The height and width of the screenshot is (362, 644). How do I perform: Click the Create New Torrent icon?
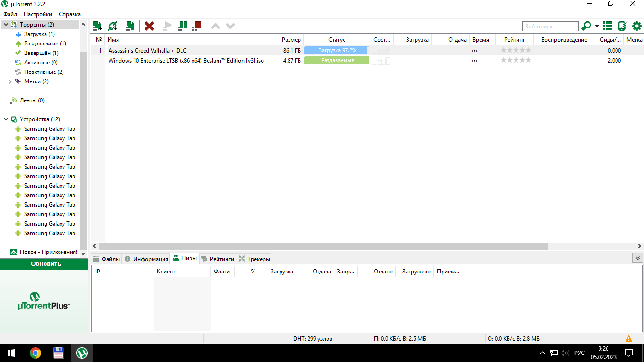point(130,26)
